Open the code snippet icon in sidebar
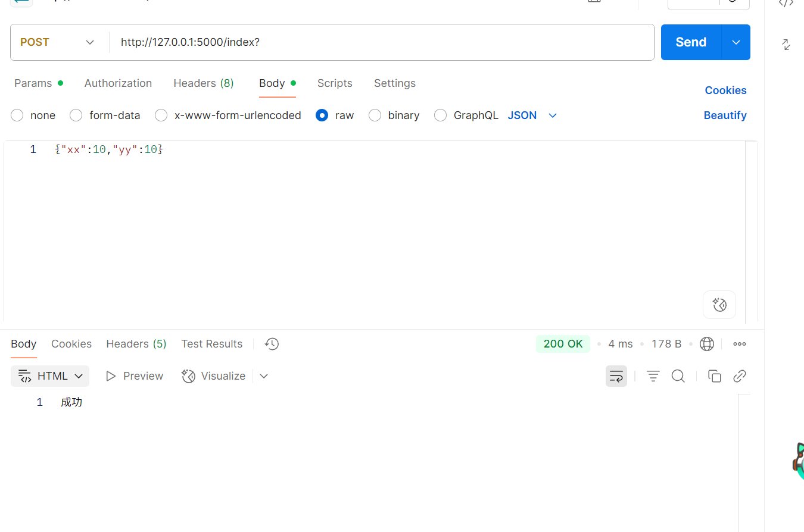The image size is (804, 532). pos(786,4)
